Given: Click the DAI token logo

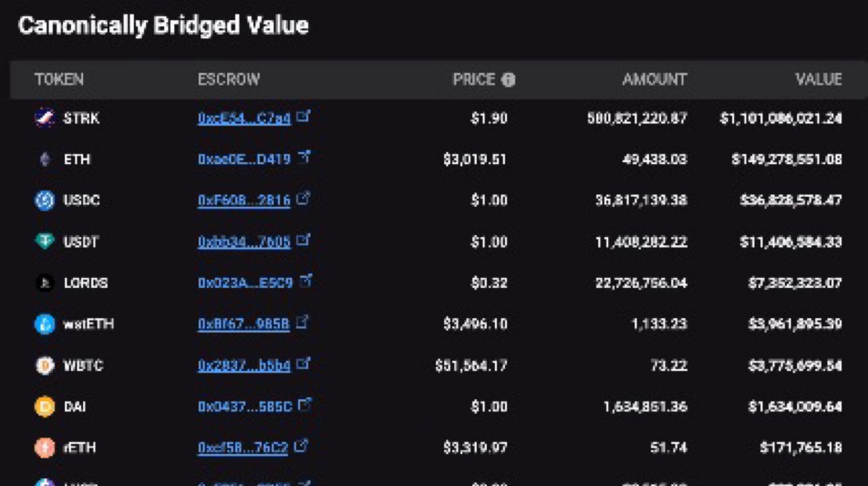Looking at the screenshot, I should pyautogui.click(x=45, y=407).
